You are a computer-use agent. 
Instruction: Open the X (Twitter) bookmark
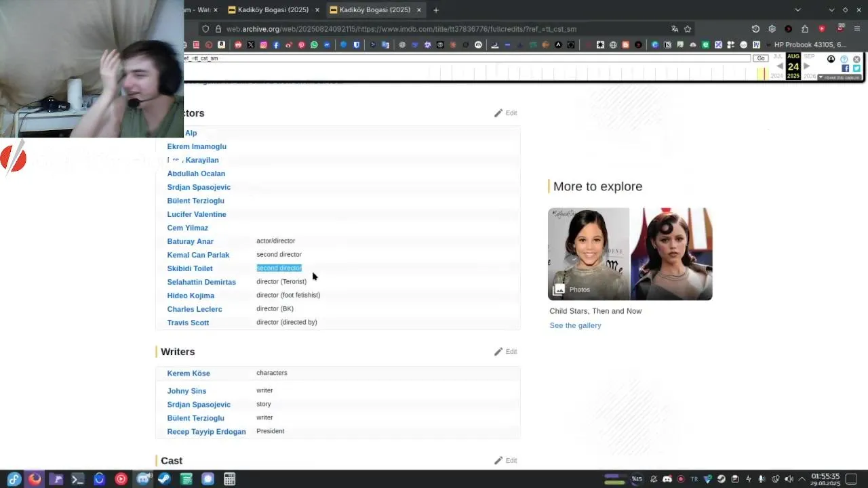point(251,45)
